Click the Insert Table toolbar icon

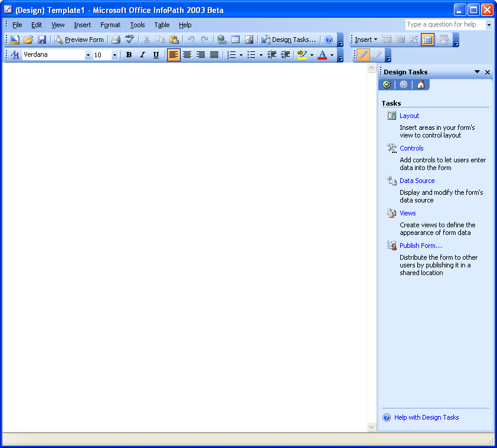tap(236, 40)
